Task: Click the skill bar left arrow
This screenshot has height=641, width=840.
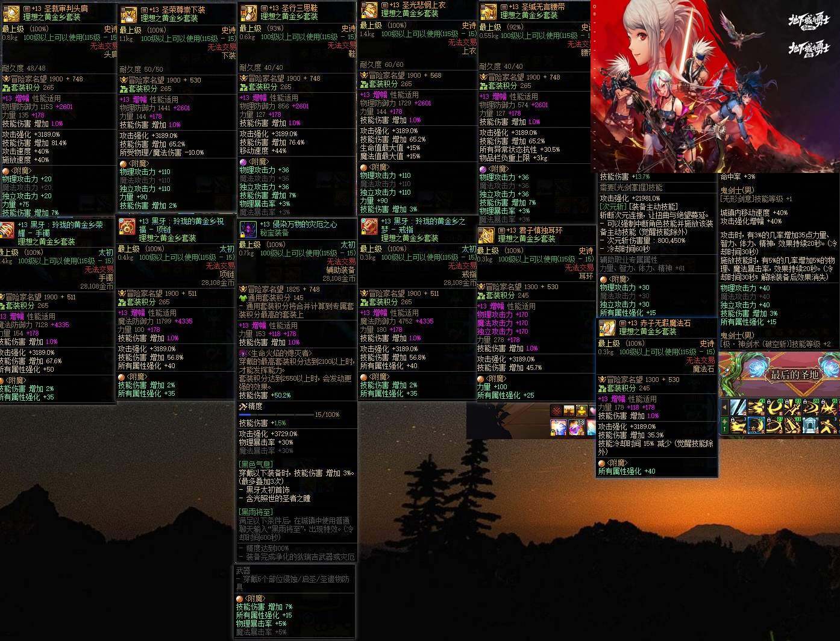Action: [x=724, y=407]
